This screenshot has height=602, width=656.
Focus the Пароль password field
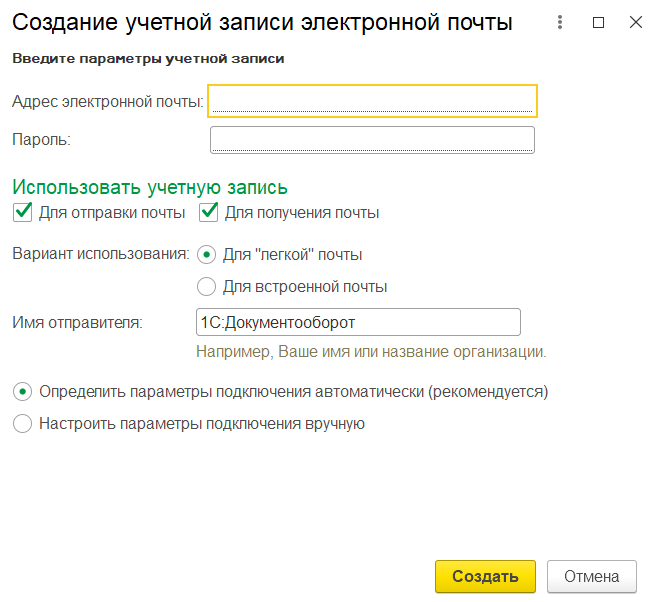(x=372, y=140)
